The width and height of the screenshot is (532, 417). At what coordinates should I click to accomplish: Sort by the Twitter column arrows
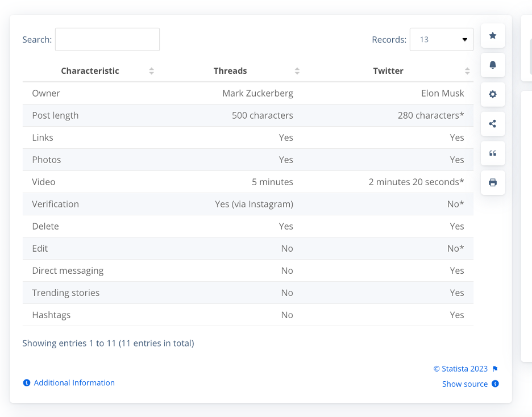click(x=467, y=71)
